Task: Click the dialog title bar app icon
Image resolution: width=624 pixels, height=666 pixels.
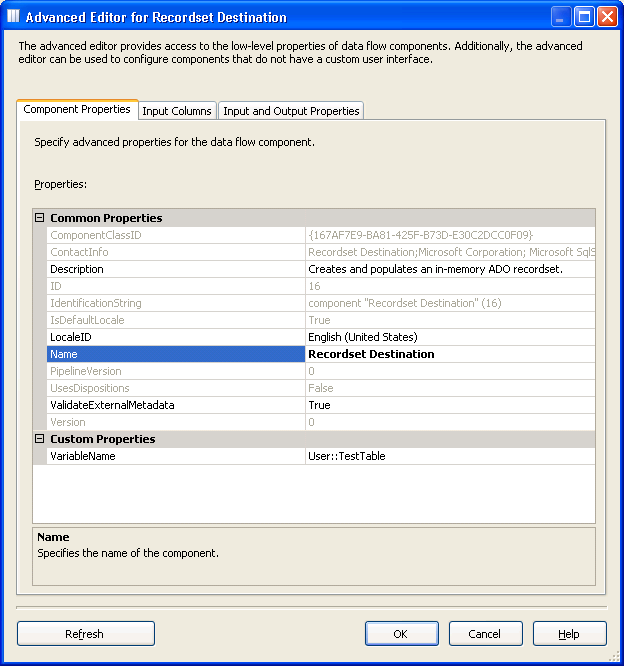Action: click(13, 16)
